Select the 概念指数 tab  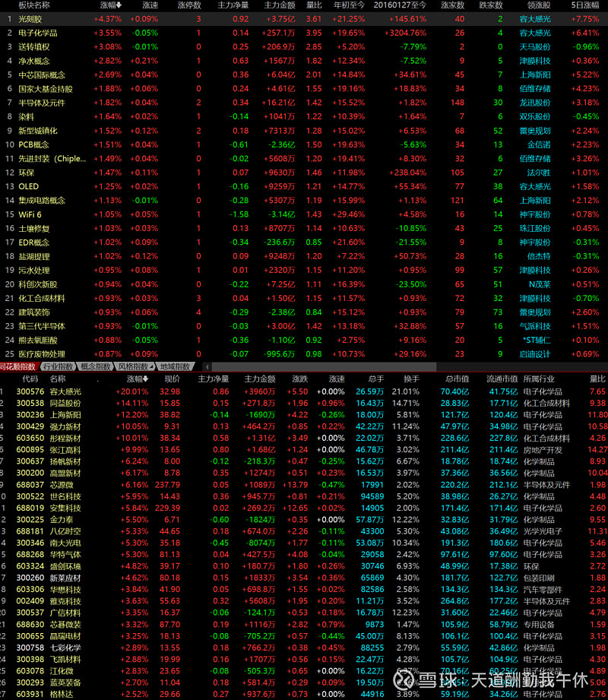coord(95,366)
